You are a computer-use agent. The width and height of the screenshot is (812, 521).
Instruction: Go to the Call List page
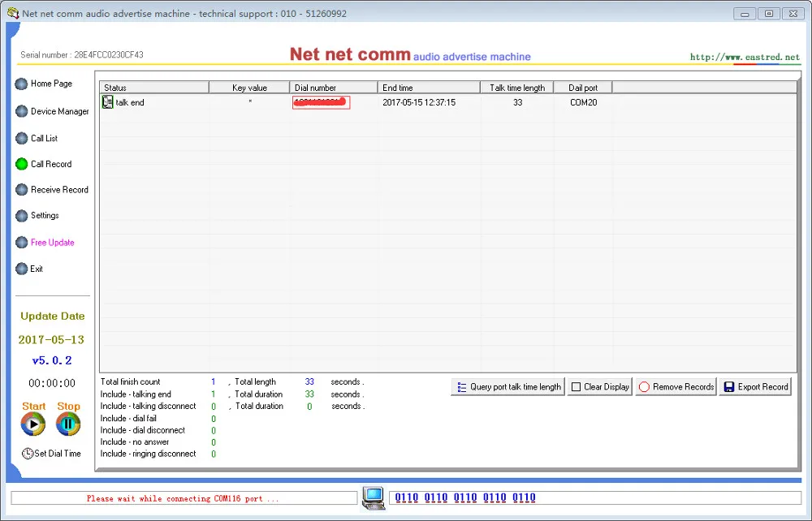click(x=44, y=138)
